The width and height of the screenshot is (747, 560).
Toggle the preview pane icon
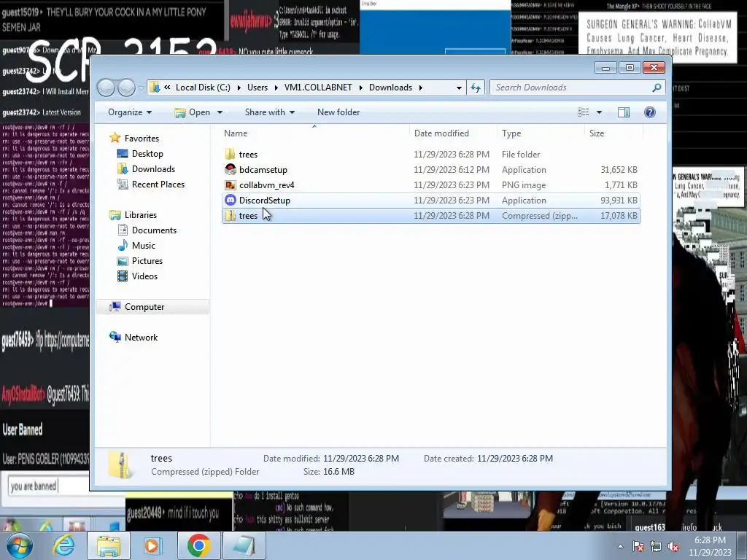(624, 112)
